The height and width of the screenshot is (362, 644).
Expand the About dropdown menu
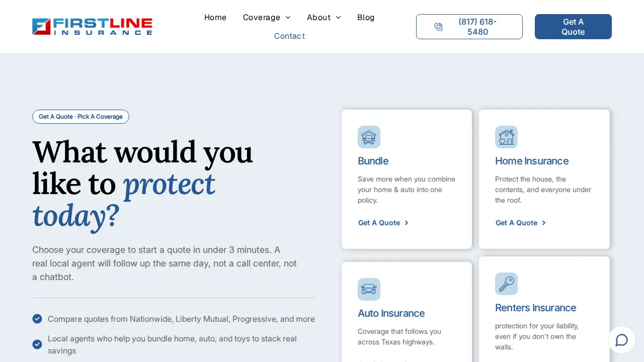(x=324, y=18)
